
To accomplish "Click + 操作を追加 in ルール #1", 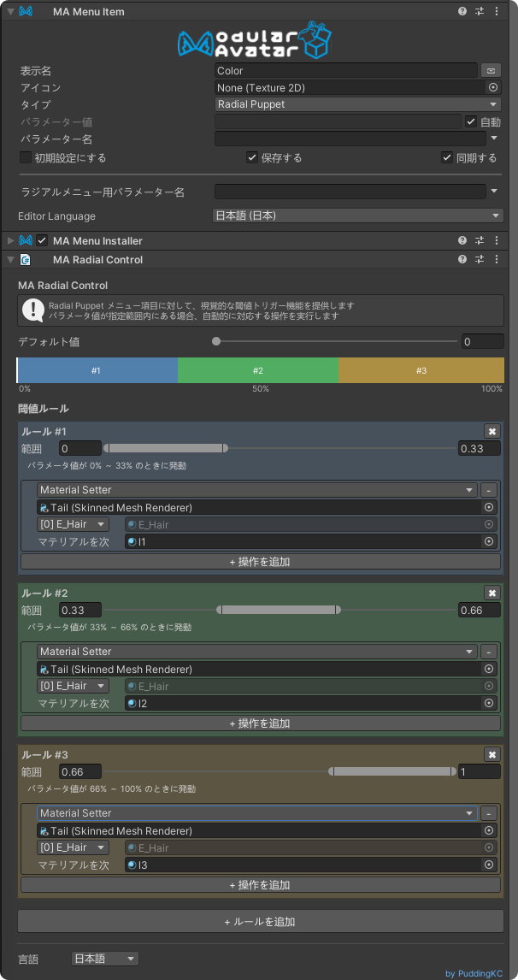I will [261, 561].
